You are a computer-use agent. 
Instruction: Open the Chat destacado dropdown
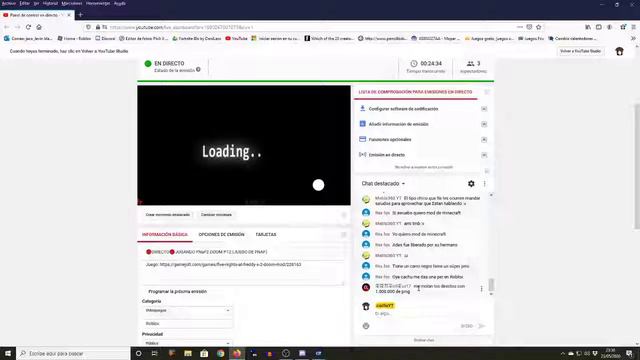click(x=383, y=184)
